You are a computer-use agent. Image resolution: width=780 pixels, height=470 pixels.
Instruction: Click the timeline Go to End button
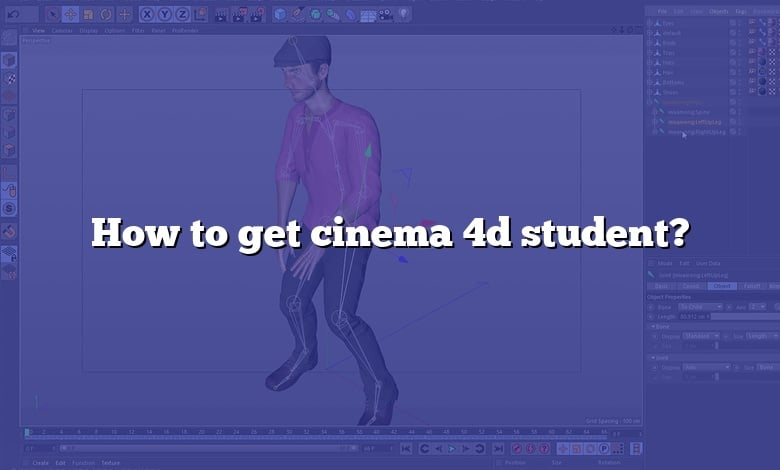[x=498, y=449]
